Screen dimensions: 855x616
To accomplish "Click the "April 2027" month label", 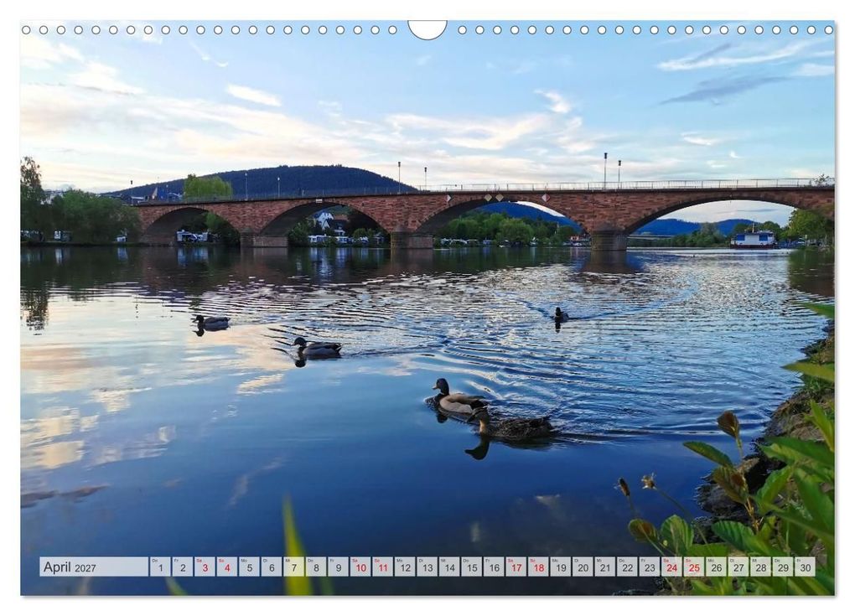I will pos(70,567).
